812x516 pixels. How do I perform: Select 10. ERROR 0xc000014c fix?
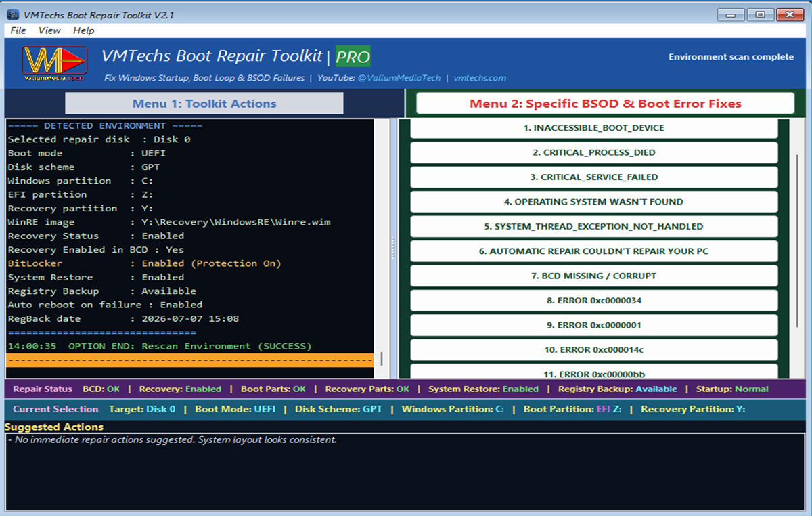coord(594,350)
